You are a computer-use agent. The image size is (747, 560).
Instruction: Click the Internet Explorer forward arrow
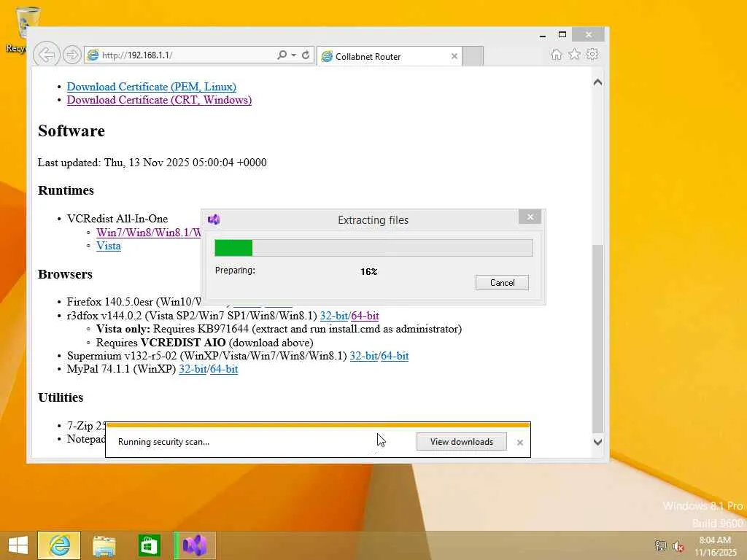72,55
